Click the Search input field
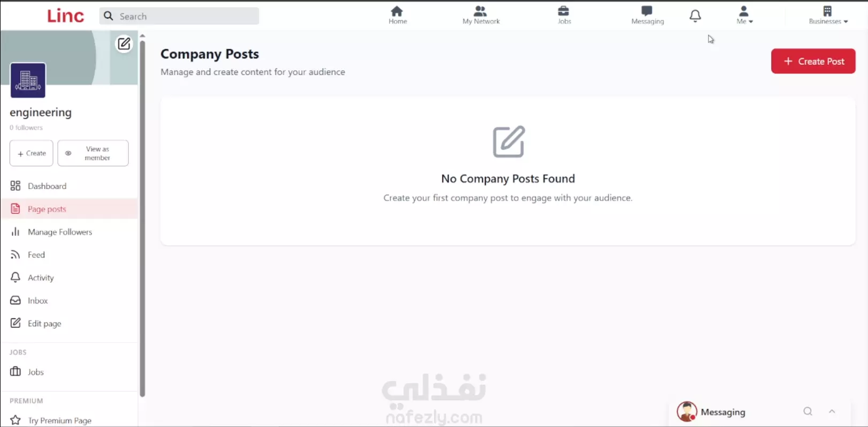The width and height of the screenshot is (868, 427). tap(179, 16)
